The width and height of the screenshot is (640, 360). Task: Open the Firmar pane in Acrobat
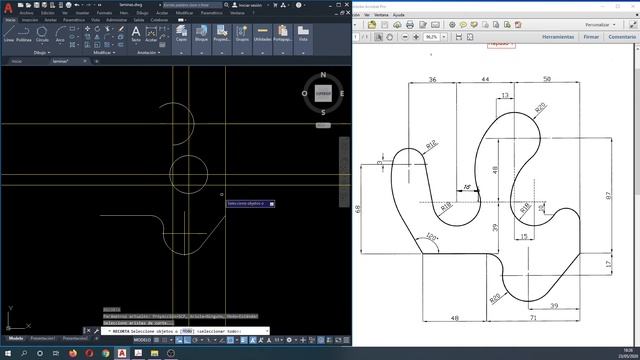pos(591,37)
